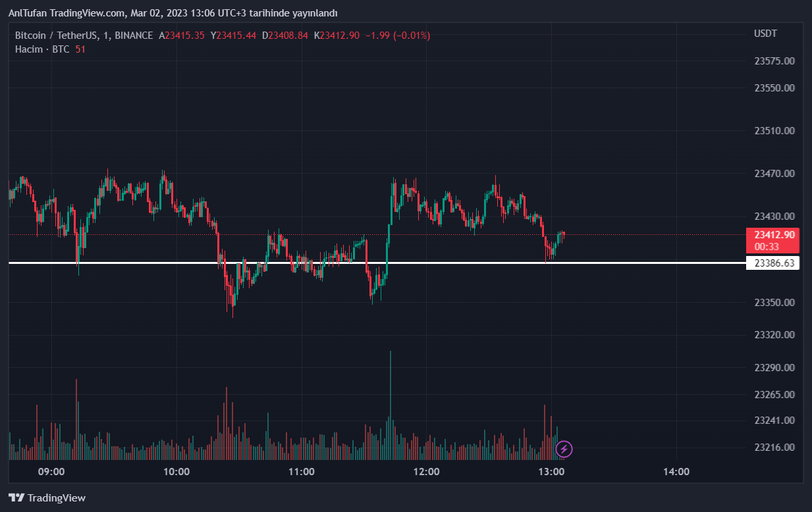The image size is (812, 512).
Task: Click the 11:00 time axis label
Action: point(302,472)
